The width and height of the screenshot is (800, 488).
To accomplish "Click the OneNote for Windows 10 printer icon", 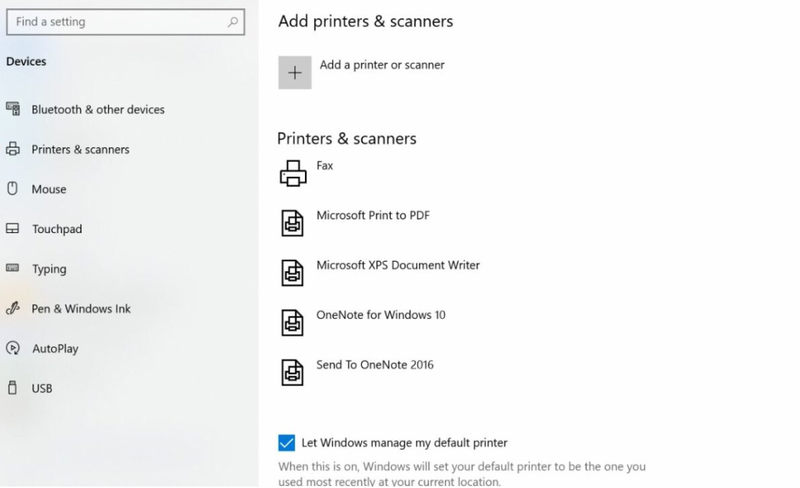I will tap(292, 323).
